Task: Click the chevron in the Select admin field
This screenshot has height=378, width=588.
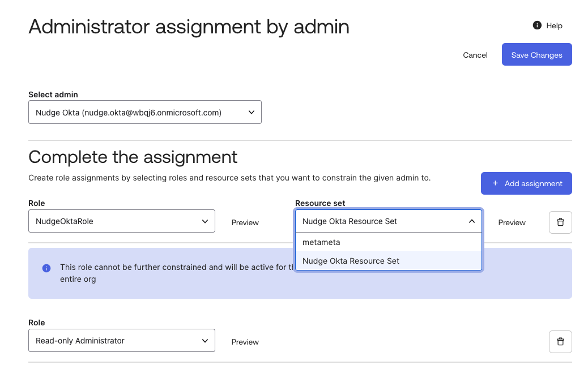Action: pyautogui.click(x=252, y=113)
